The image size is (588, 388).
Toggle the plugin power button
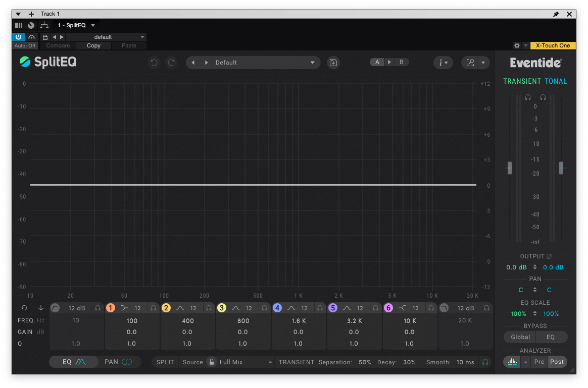pyautogui.click(x=18, y=37)
